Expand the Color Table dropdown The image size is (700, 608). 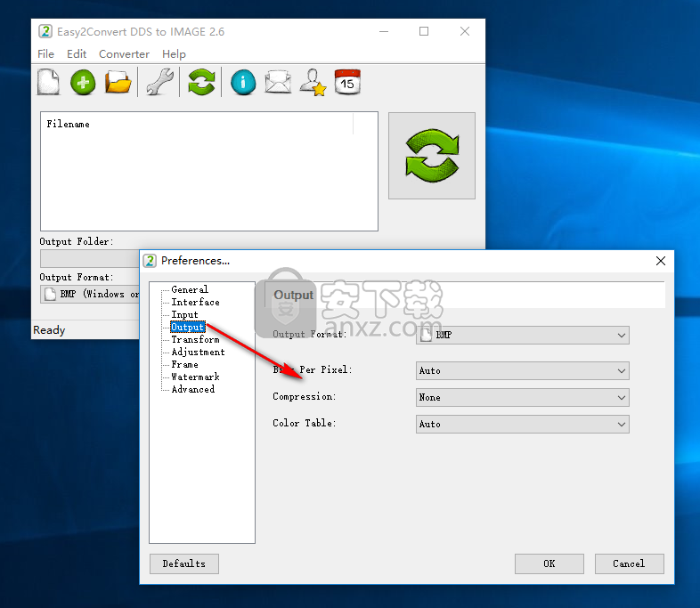pyautogui.click(x=522, y=425)
